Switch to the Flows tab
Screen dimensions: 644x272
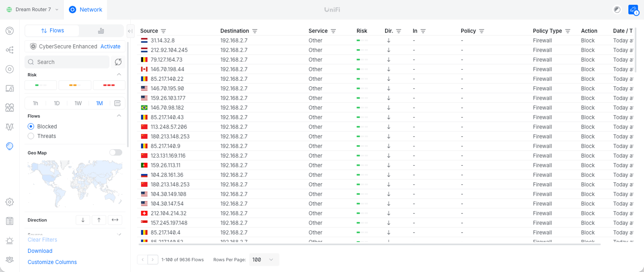[x=52, y=30]
